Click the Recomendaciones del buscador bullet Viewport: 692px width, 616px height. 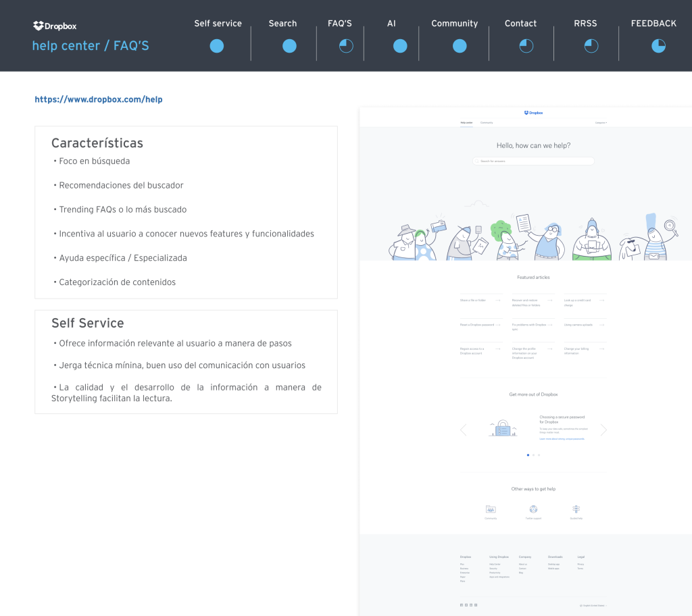[x=118, y=185]
